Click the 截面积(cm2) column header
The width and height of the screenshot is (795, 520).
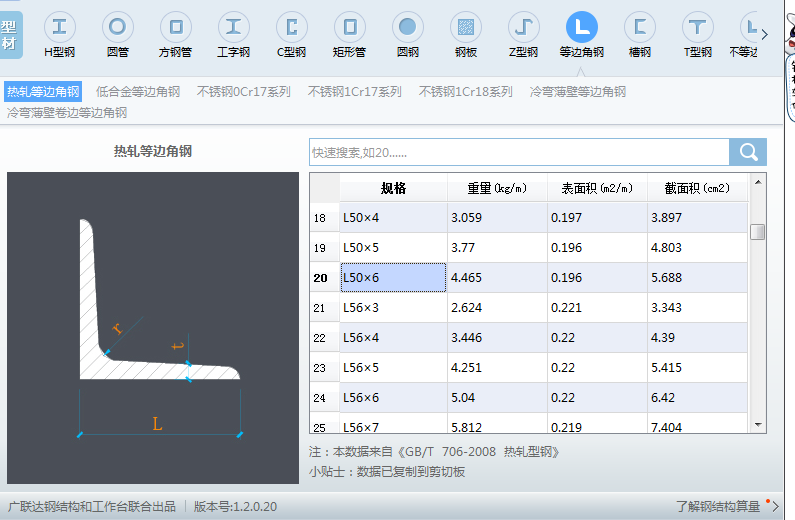click(697, 188)
